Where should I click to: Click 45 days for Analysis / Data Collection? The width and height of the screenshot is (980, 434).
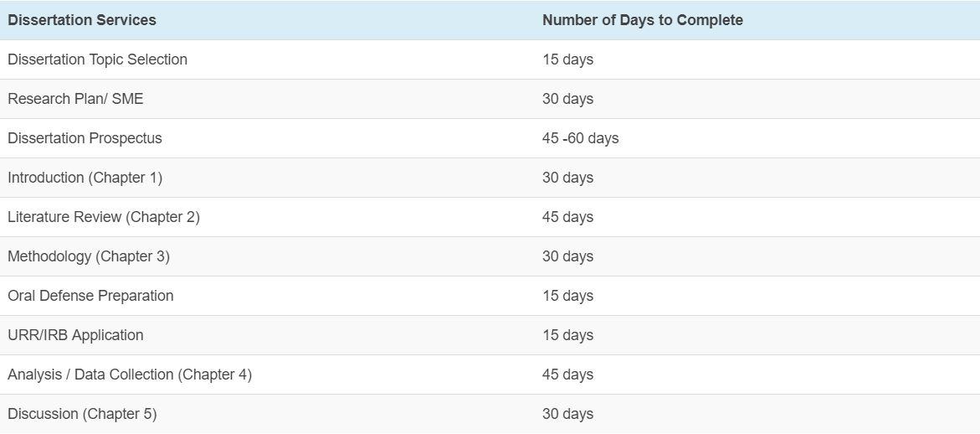pos(567,375)
